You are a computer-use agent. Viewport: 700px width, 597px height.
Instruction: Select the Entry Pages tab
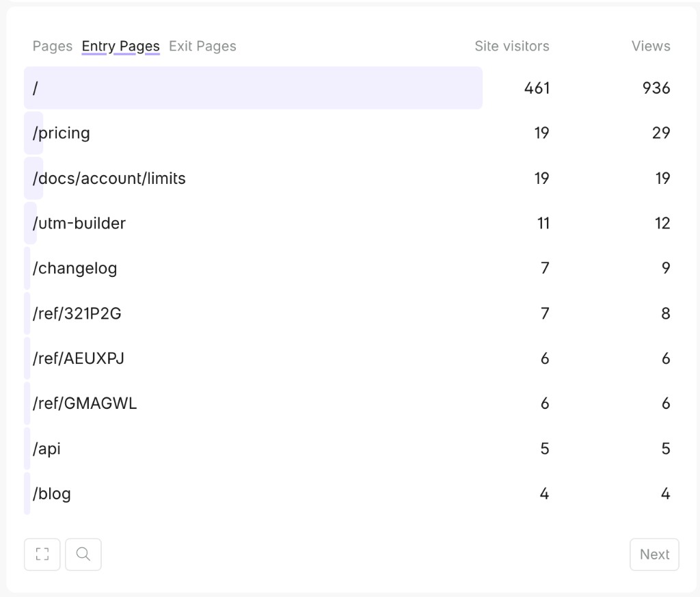point(120,46)
